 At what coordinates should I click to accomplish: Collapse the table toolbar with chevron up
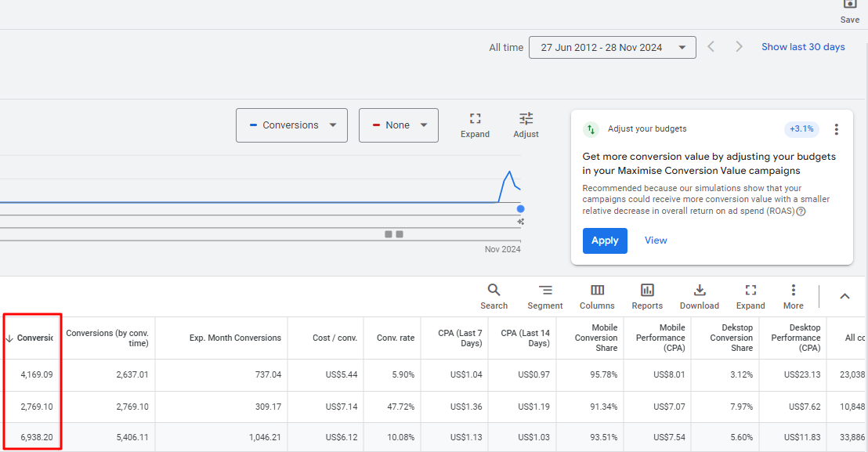[x=844, y=296]
